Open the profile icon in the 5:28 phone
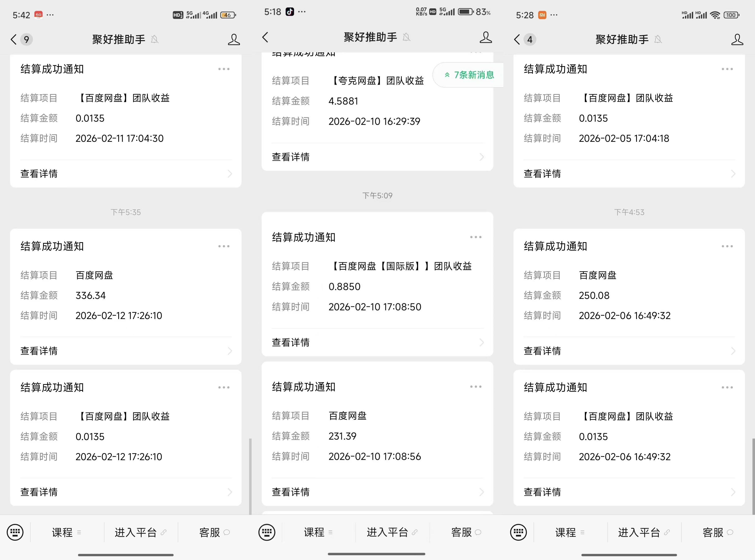The width and height of the screenshot is (755, 560). 737,39
